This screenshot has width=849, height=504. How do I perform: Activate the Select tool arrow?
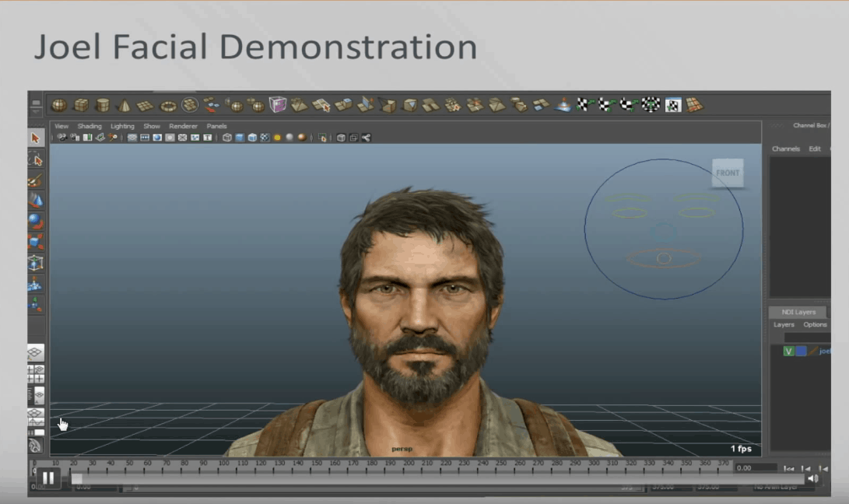[36, 138]
